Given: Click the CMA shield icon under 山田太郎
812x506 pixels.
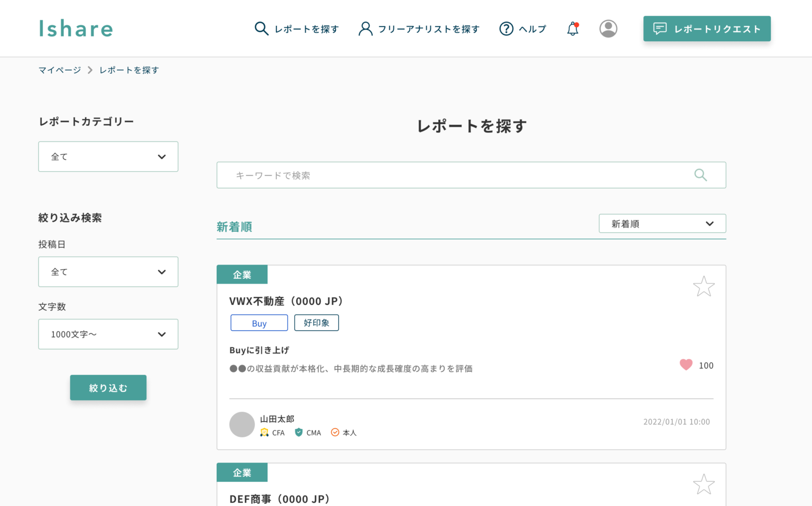Looking at the screenshot, I should click(298, 432).
